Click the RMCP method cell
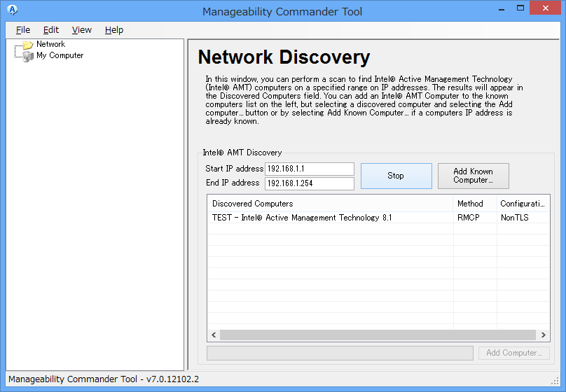 point(469,218)
